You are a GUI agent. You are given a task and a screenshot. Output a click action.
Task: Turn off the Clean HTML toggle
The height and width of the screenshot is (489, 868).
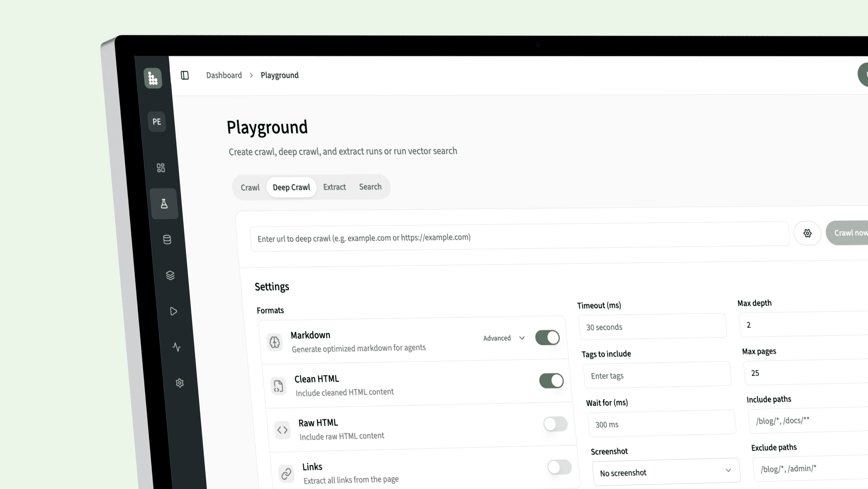tap(551, 381)
